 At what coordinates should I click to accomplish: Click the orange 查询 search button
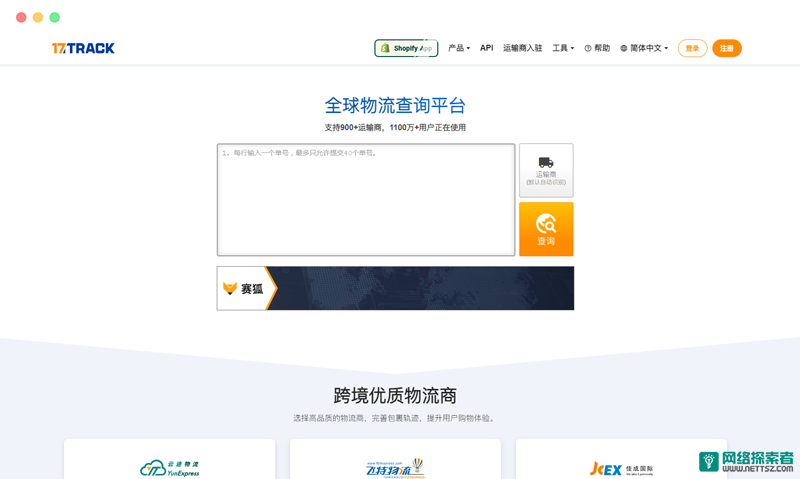click(x=546, y=229)
